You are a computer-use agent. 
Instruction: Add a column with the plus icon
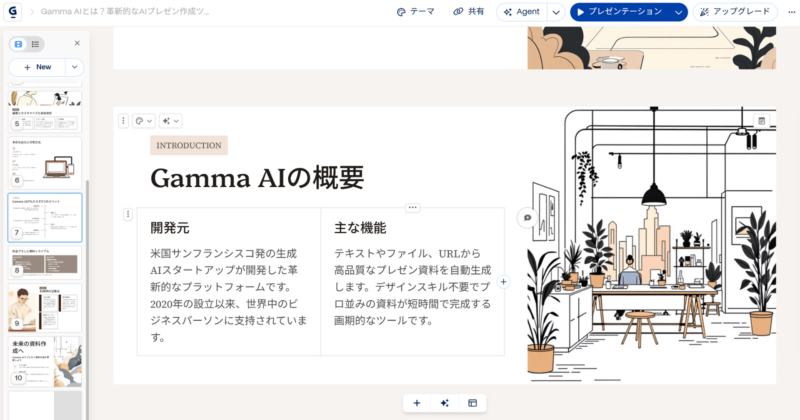(x=504, y=282)
